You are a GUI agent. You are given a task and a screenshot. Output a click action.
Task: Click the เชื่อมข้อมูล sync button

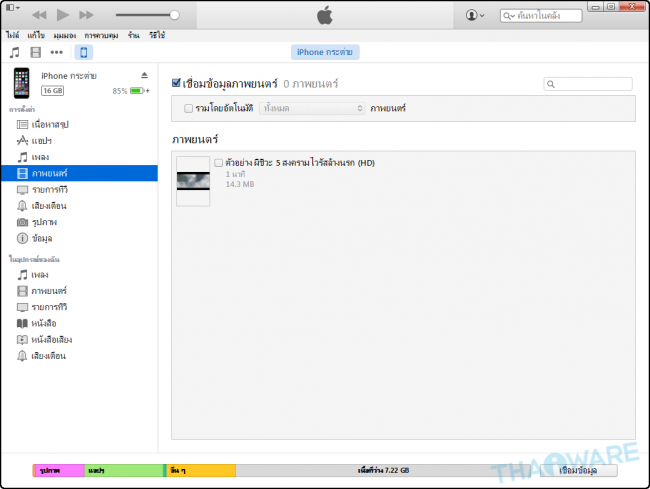pos(578,470)
